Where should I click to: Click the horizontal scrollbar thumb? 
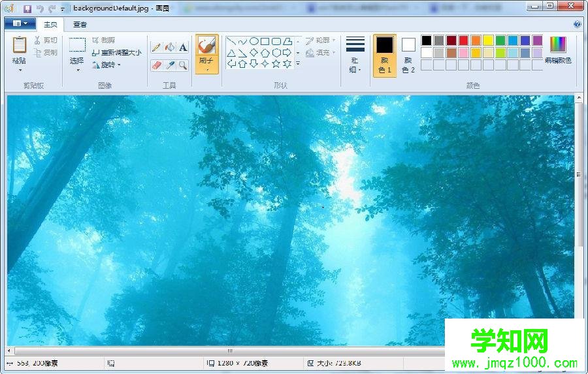click(229, 351)
